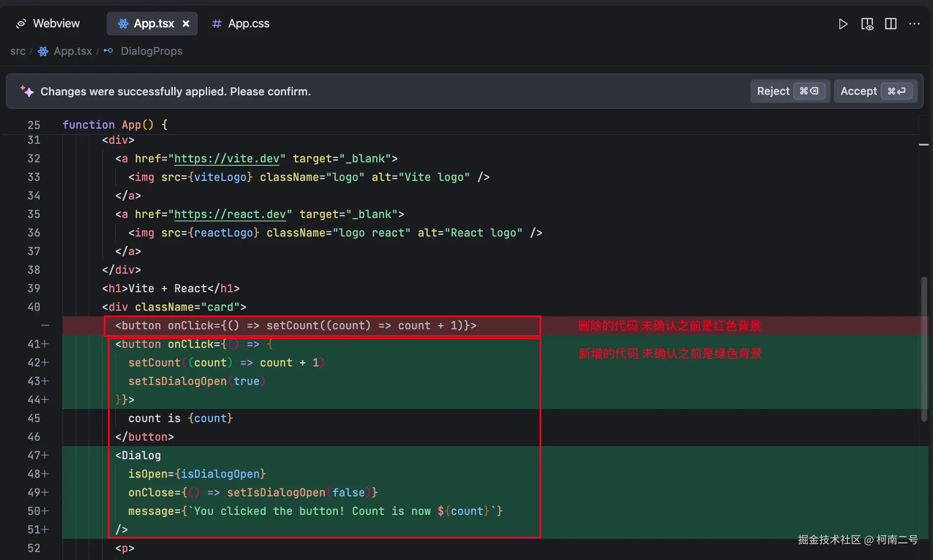
Task: Click the split editor icon
Action: point(890,24)
